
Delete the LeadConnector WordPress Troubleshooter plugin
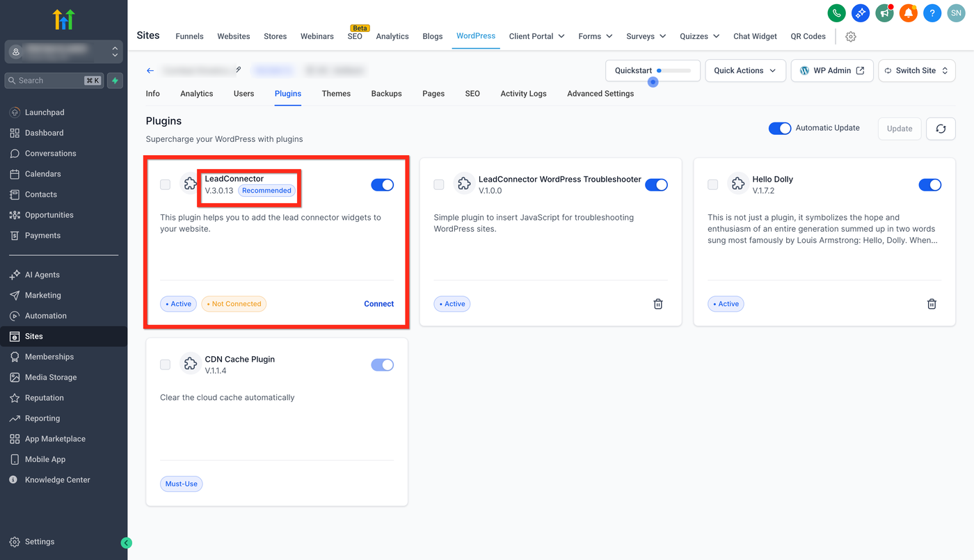pyautogui.click(x=658, y=304)
